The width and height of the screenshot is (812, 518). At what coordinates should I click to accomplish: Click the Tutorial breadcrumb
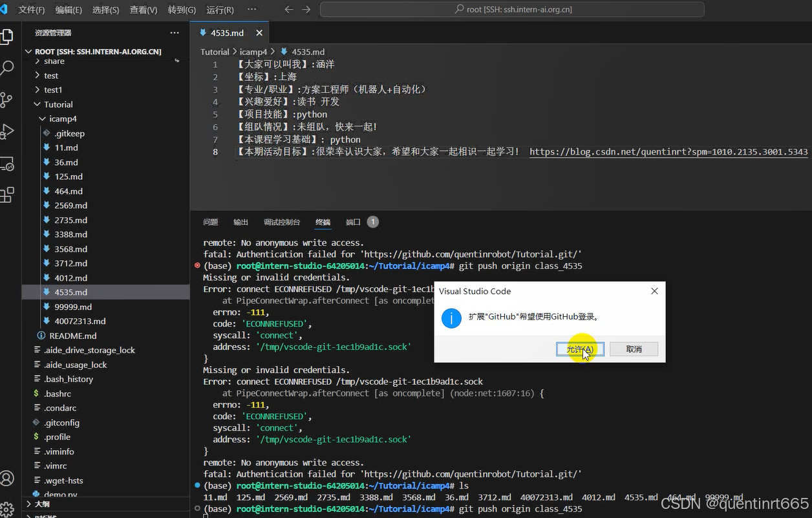215,52
